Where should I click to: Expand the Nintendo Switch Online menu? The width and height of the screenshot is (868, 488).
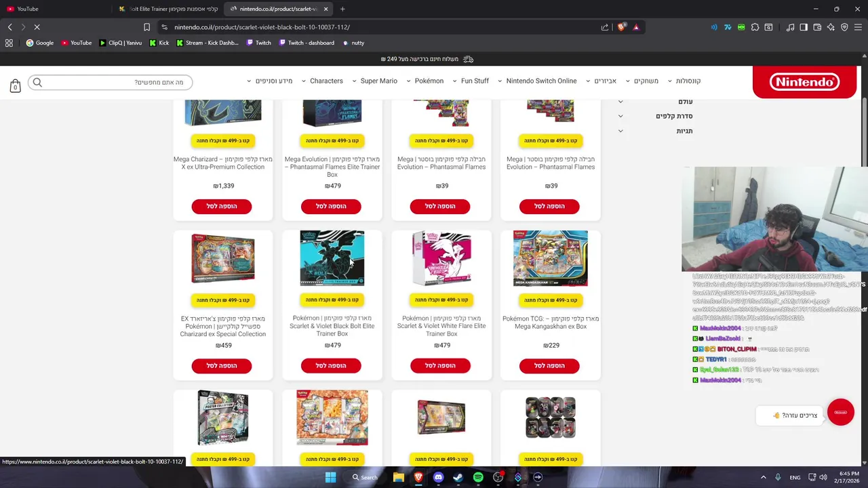point(537,81)
